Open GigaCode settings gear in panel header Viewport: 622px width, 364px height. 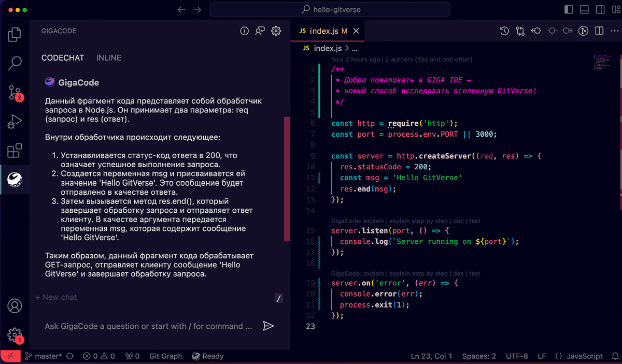point(276,31)
